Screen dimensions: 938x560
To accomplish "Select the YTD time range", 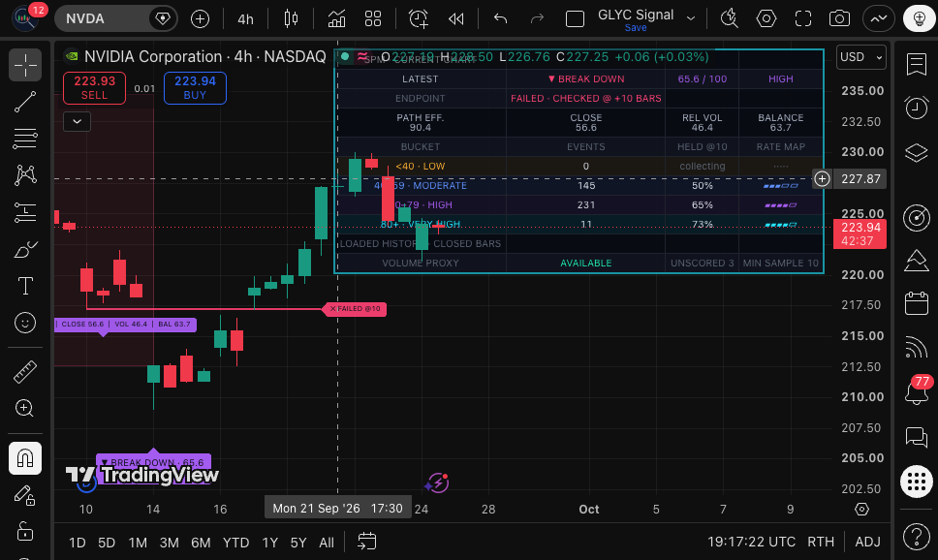I will (x=235, y=543).
